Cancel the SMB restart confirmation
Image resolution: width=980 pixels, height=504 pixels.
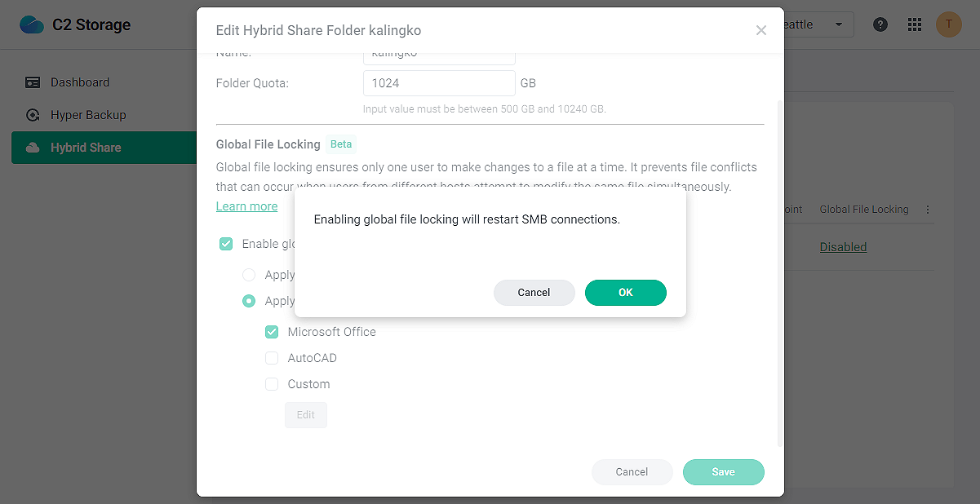pyautogui.click(x=534, y=292)
